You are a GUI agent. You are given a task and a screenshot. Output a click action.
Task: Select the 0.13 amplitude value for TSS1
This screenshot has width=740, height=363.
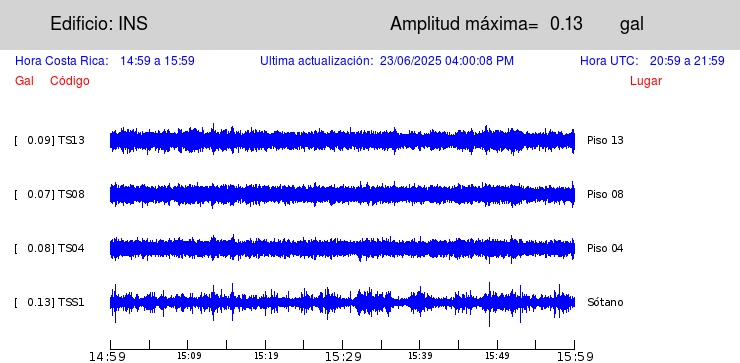40,302
